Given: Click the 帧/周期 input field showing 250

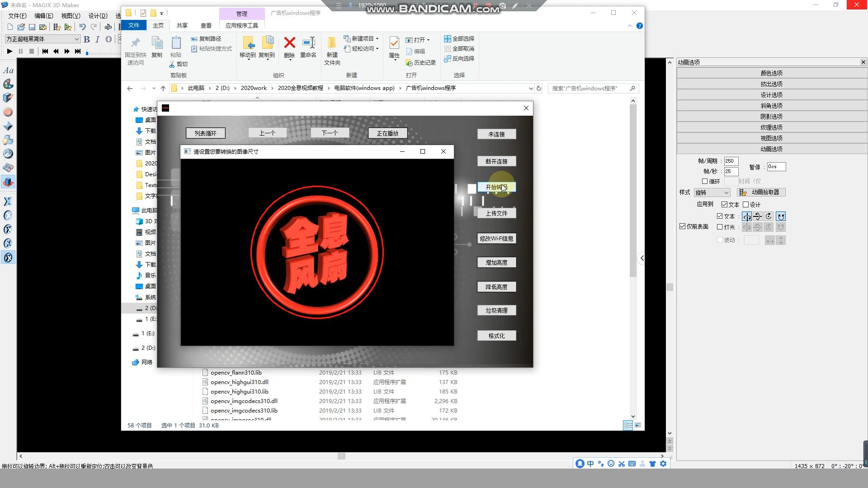Looking at the screenshot, I should (731, 161).
